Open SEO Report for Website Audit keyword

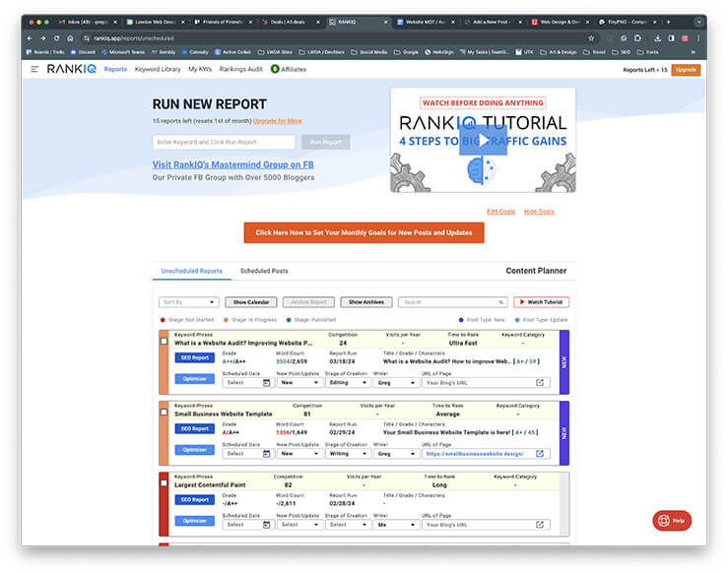click(194, 357)
